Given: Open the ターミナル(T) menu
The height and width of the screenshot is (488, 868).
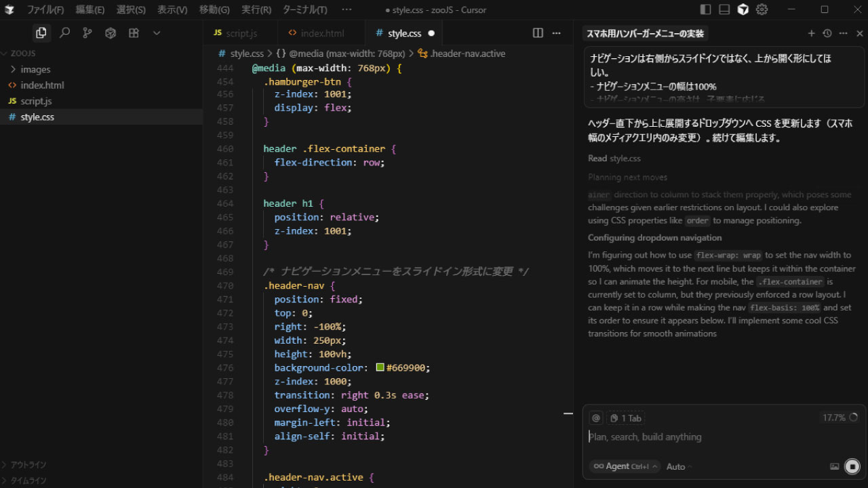Looking at the screenshot, I should tap(304, 10).
